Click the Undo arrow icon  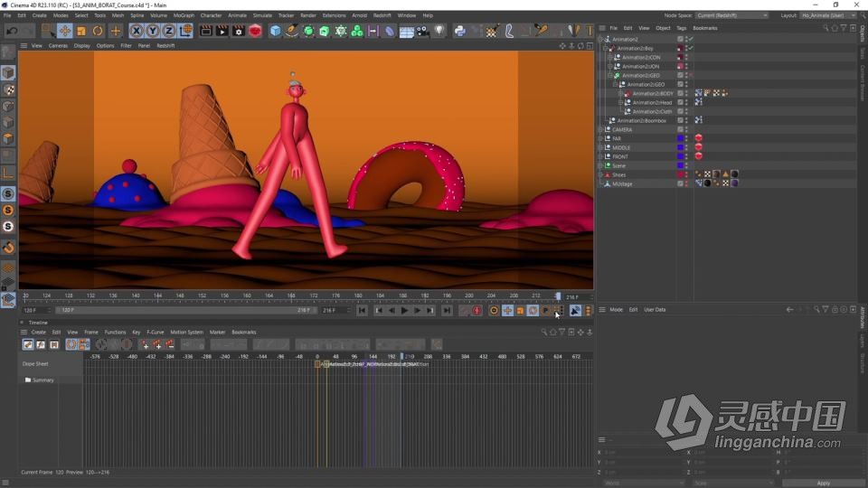tap(12, 31)
